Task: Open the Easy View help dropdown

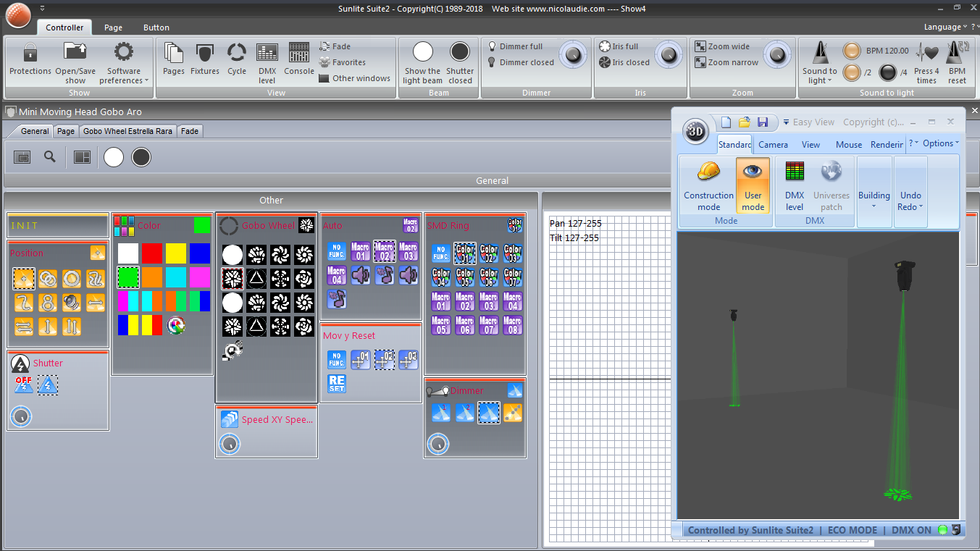Action: point(914,143)
